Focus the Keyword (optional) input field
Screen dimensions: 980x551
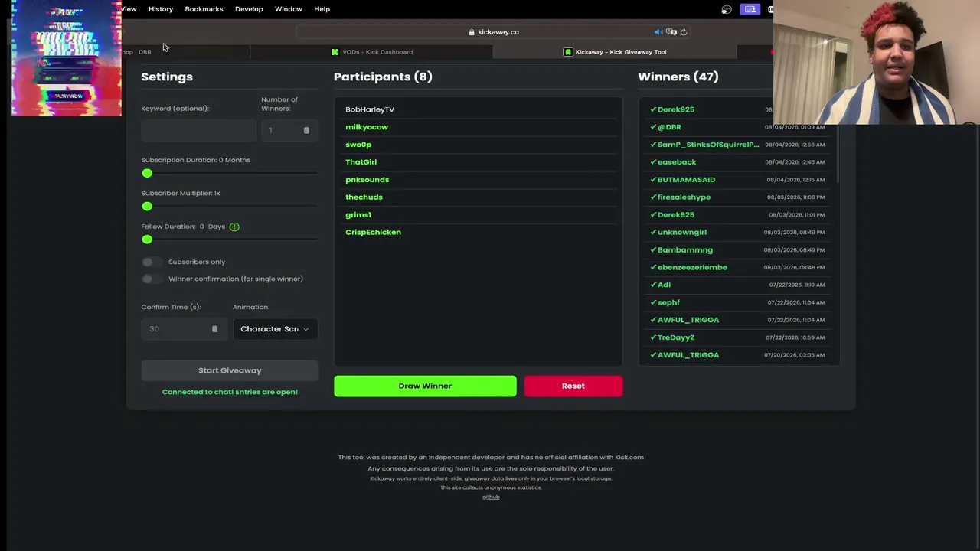[198, 130]
